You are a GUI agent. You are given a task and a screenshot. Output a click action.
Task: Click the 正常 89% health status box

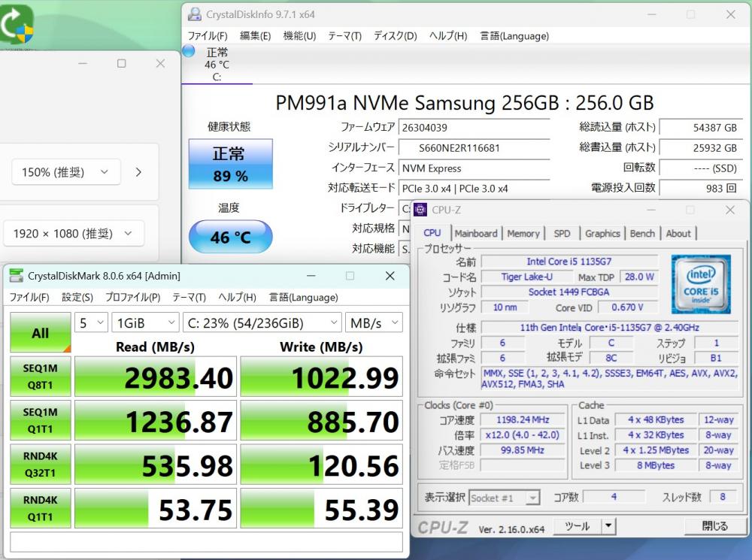click(x=230, y=165)
